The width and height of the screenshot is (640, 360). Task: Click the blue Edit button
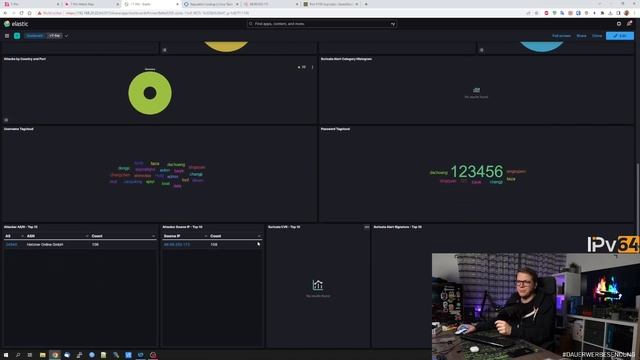click(620, 36)
